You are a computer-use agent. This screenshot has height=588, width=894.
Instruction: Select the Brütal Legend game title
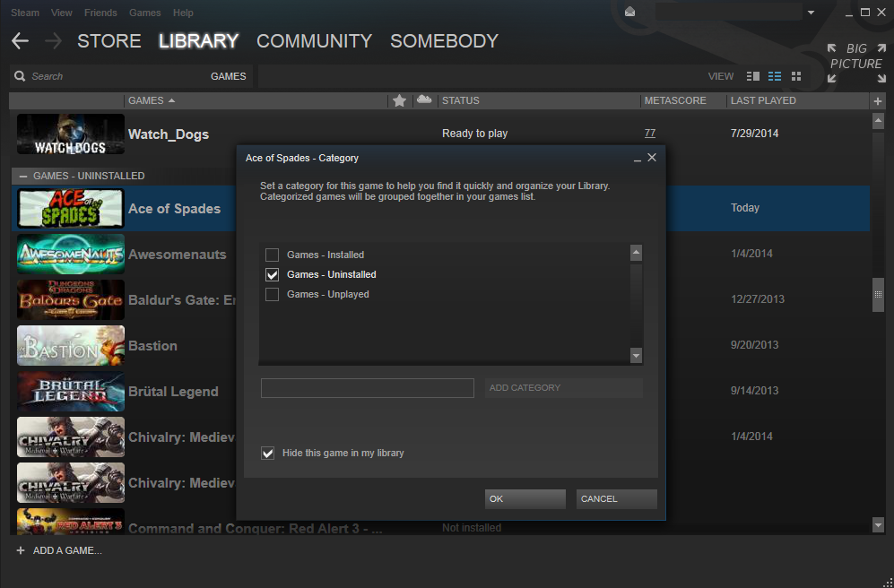[x=173, y=392]
